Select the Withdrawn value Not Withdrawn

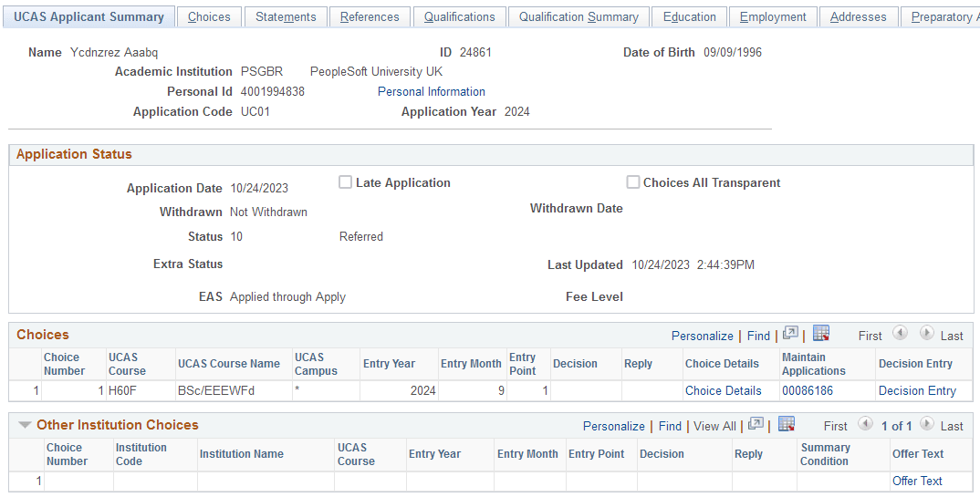268,212
